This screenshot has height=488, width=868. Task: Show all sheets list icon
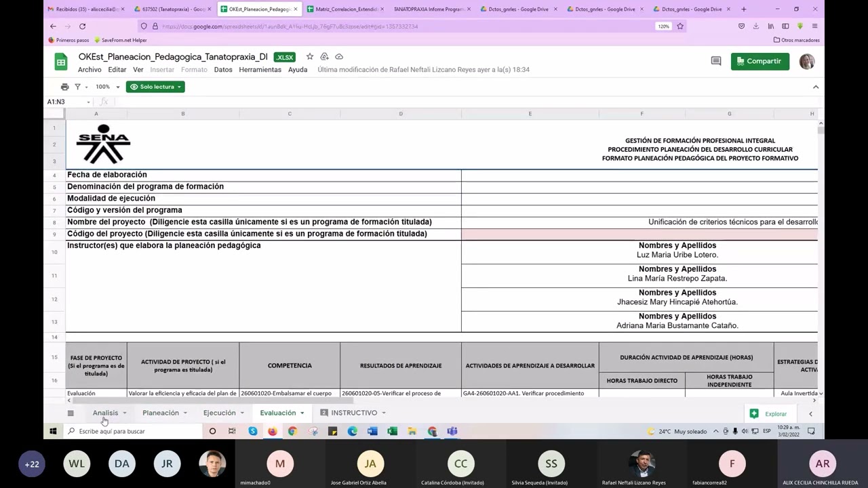(x=71, y=413)
